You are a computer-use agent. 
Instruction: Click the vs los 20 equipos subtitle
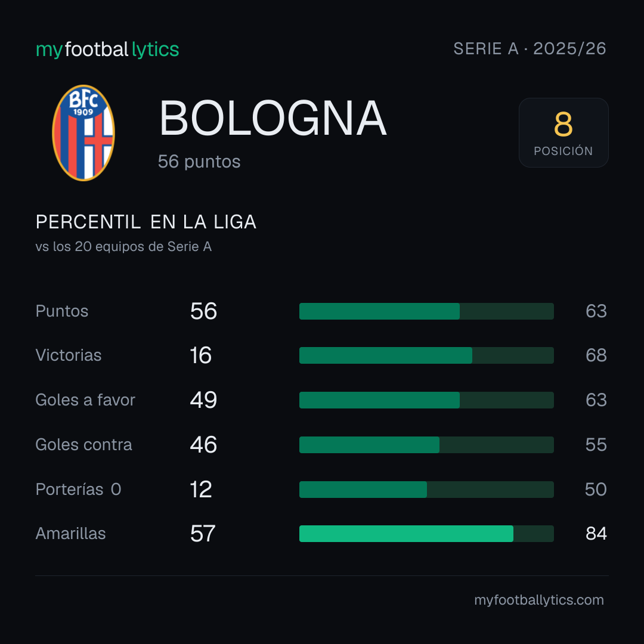pos(123,246)
